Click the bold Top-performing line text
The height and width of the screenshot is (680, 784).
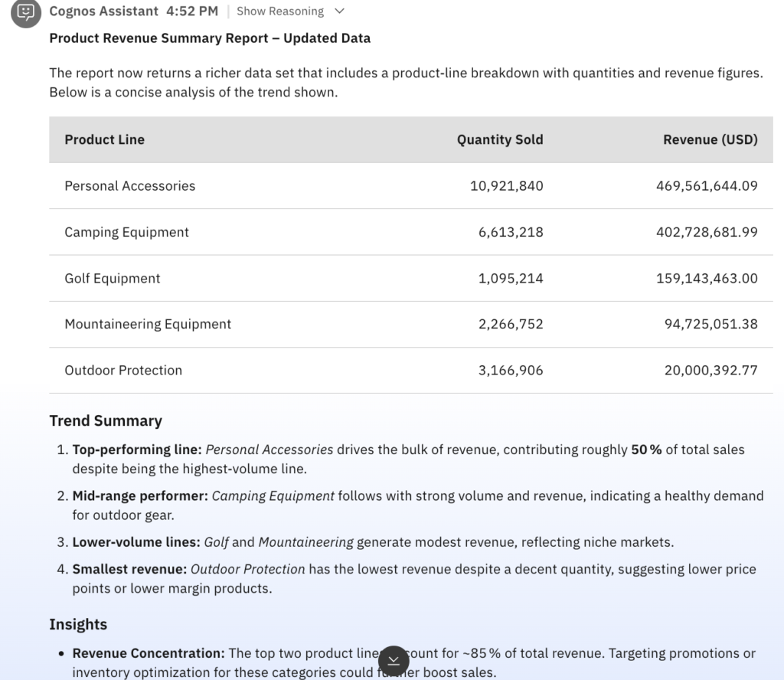(x=137, y=450)
